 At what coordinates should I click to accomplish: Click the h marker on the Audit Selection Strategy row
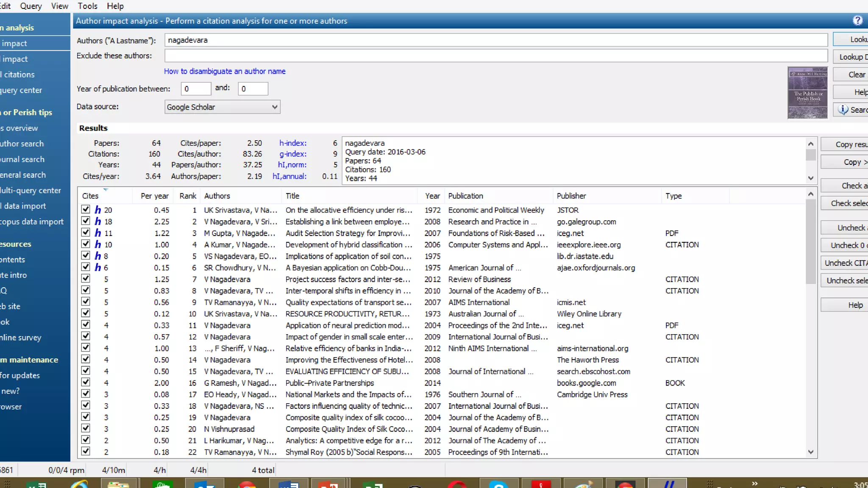click(98, 233)
